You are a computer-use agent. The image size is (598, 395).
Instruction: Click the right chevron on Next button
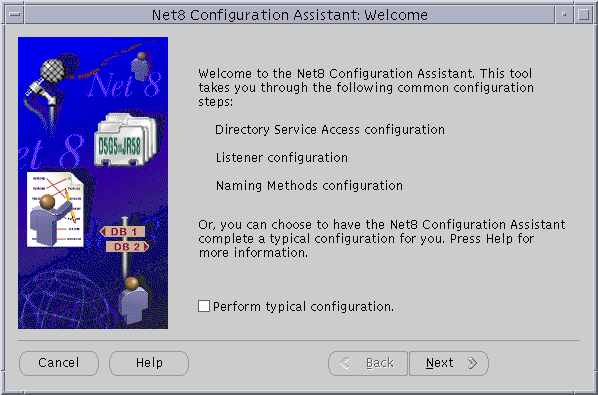pos(473,363)
